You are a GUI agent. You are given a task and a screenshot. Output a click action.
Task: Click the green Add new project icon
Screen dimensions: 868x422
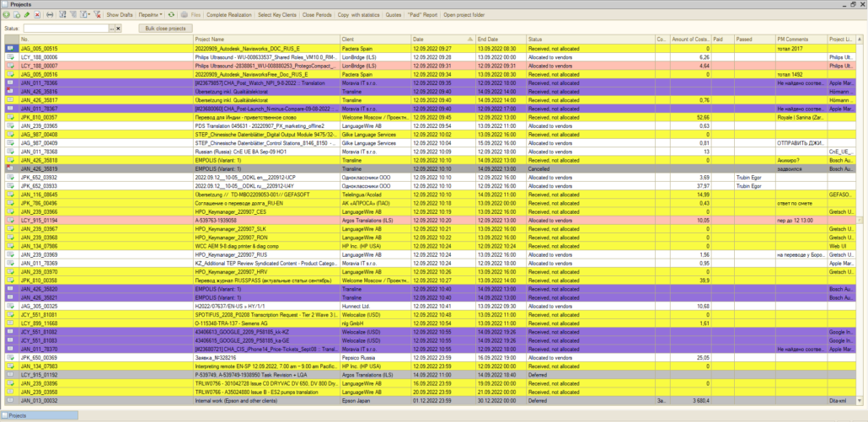pos(7,15)
